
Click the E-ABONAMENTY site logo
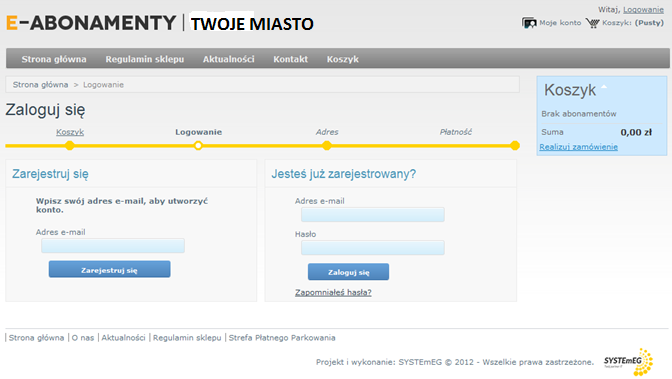(x=91, y=23)
